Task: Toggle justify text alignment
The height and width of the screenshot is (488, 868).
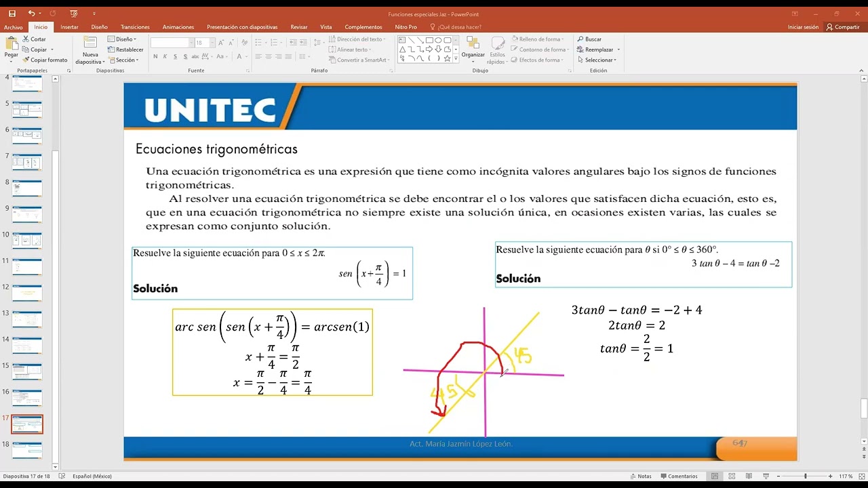Action: pyautogui.click(x=288, y=56)
